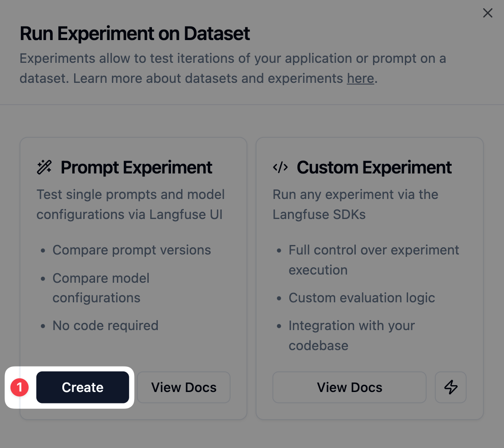Viewport: 504px width, 448px height.
Task: Click the 'Custom evaluation logic' bullet item
Action: (362, 297)
